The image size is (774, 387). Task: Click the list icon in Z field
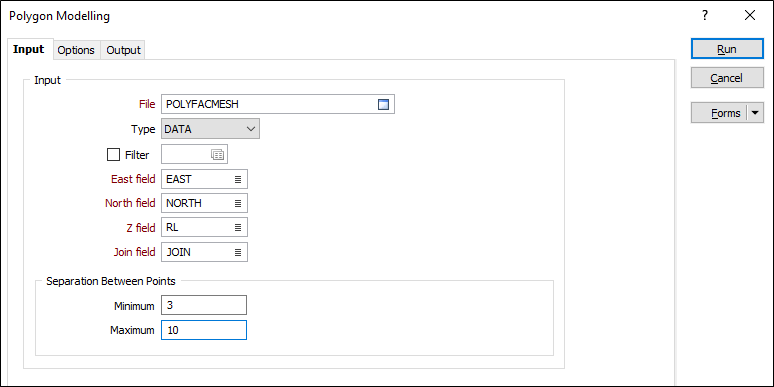238,228
